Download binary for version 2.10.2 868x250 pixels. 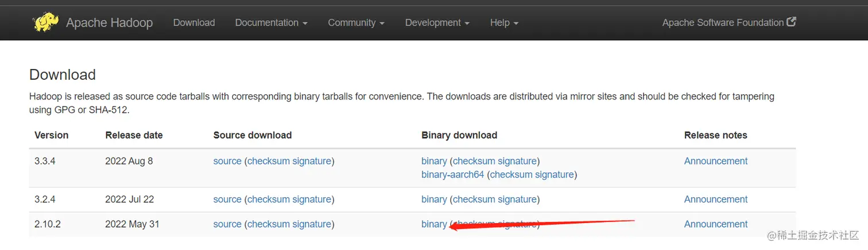(434, 225)
